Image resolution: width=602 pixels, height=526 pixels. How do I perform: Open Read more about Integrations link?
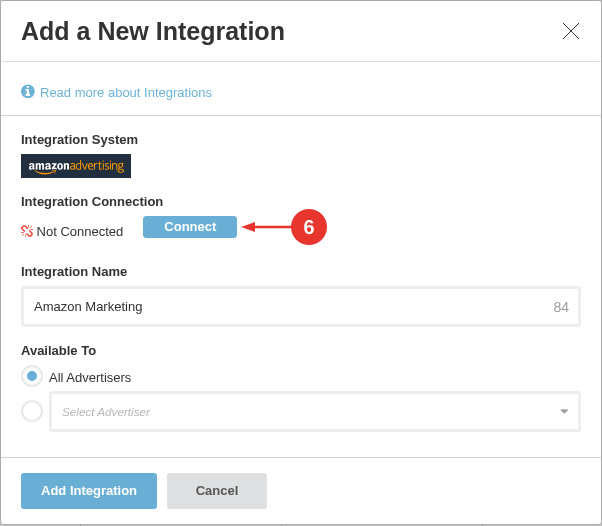click(x=126, y=93)
